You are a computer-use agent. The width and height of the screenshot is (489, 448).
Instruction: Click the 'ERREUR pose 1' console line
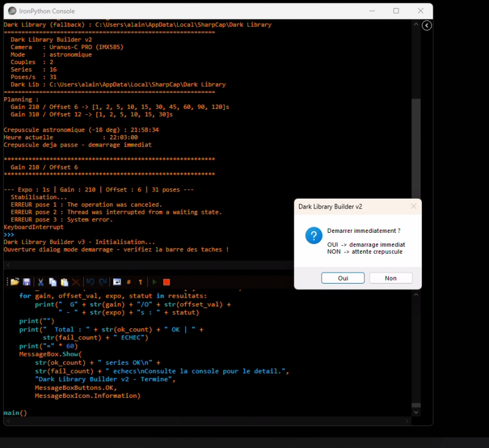(86, 205)
